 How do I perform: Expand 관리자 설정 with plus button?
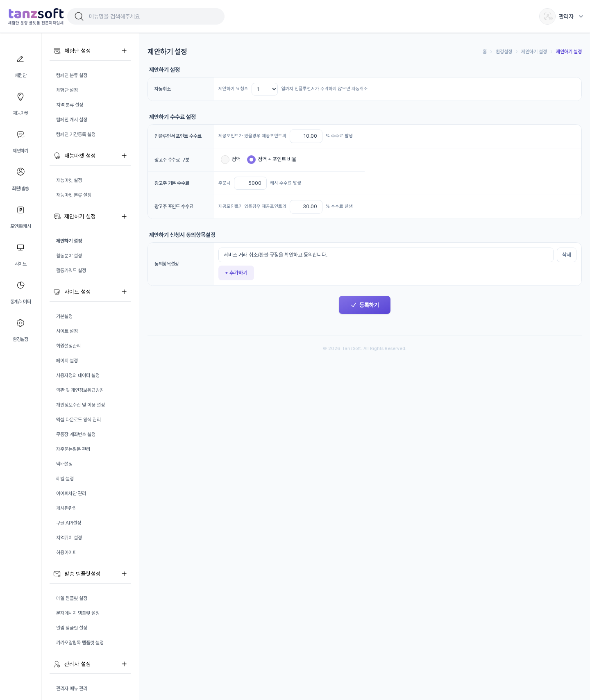click(124, 664)
